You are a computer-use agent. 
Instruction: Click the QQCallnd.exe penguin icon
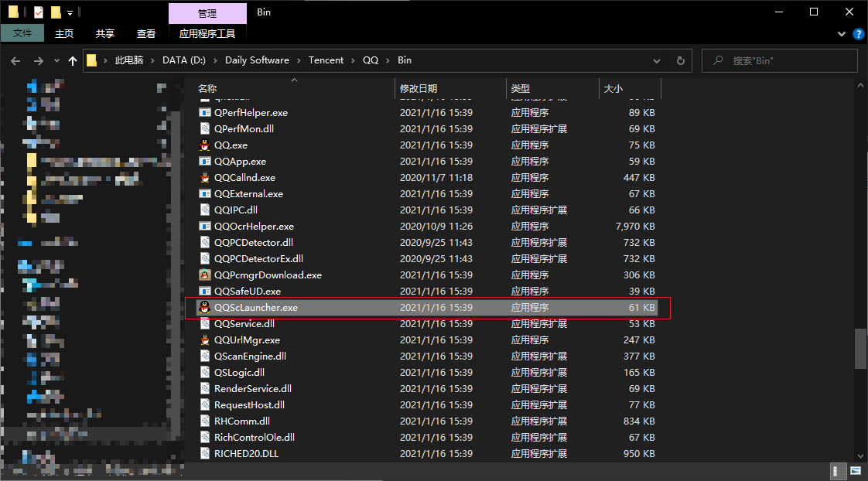[x=205, y=178]
